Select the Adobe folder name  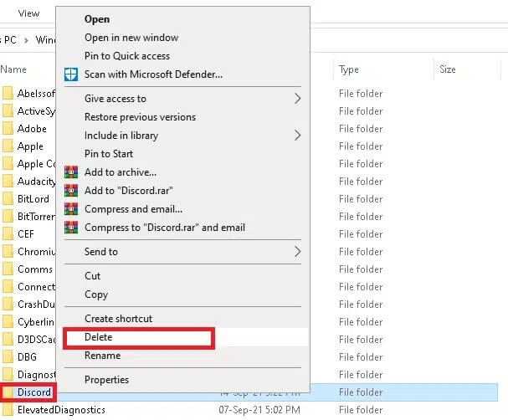tap(32, 129)
